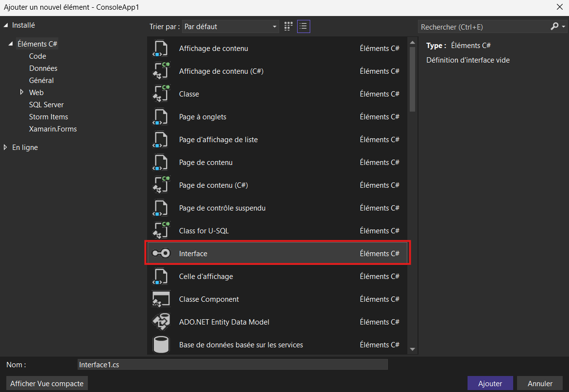The width and height of the screenshot is (569, 392).
Task: Close the Ajouter un nouvel élément dialog
Action: pyautogui.click(x=560, y=7)
